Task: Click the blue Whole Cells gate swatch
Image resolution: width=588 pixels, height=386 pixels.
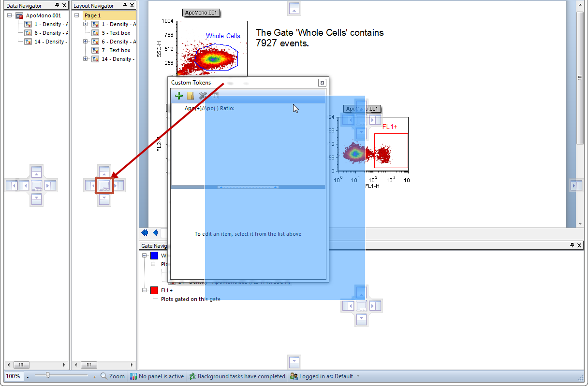Action: (154, 256)
